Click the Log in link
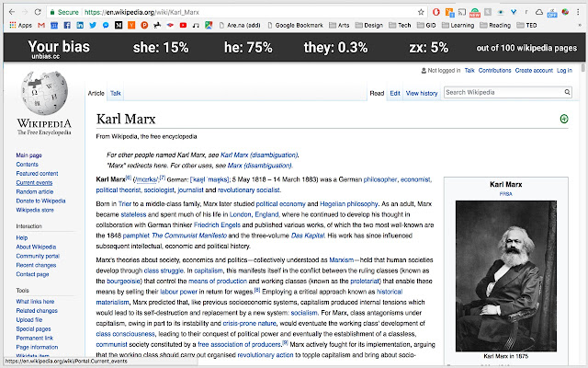 click(564, 70)
